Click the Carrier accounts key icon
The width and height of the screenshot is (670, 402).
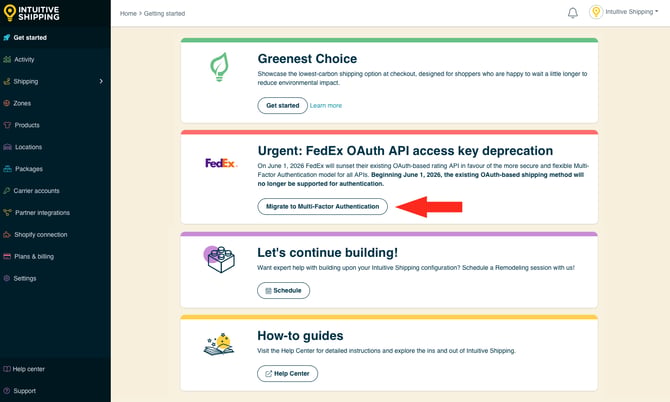tap(6, 191)
